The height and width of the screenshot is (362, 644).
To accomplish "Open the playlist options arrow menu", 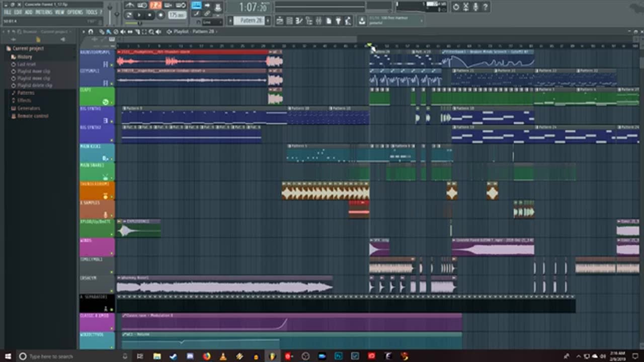I will coord(84,31).
